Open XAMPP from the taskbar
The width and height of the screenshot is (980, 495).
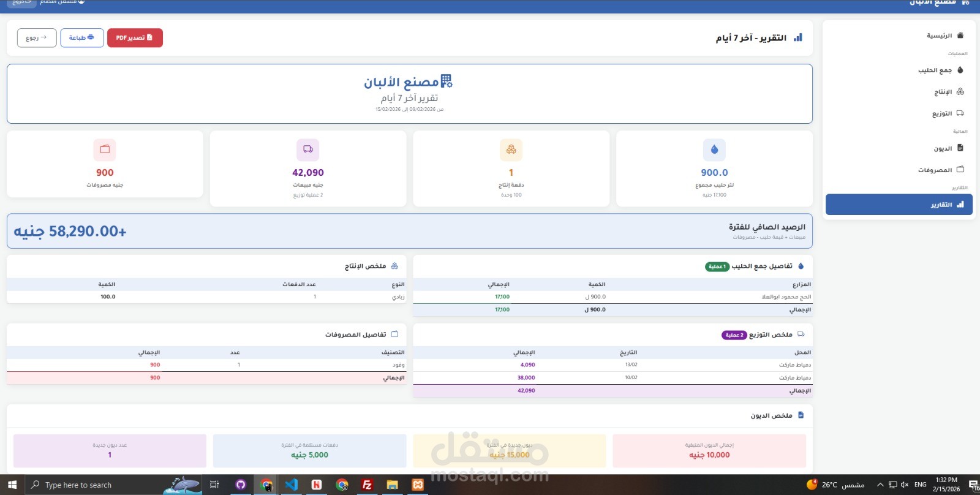tap(418, 485)
